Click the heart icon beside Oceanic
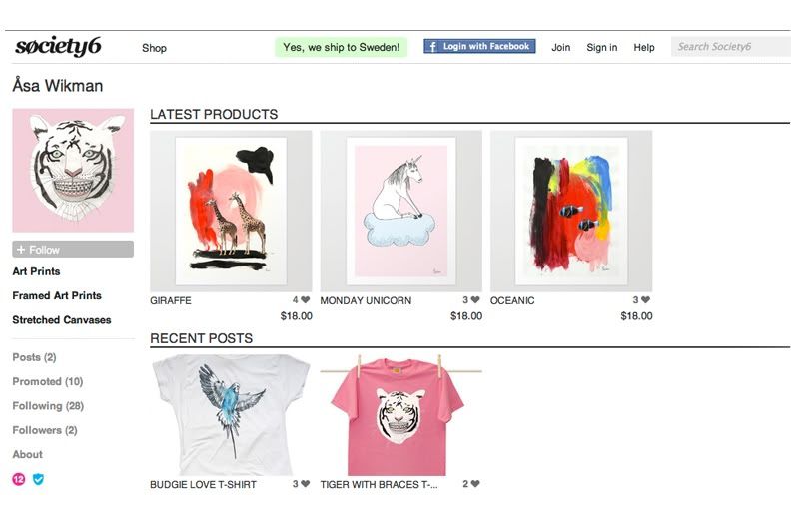Viewport: 799px width, 532px height. pos(645,300)
